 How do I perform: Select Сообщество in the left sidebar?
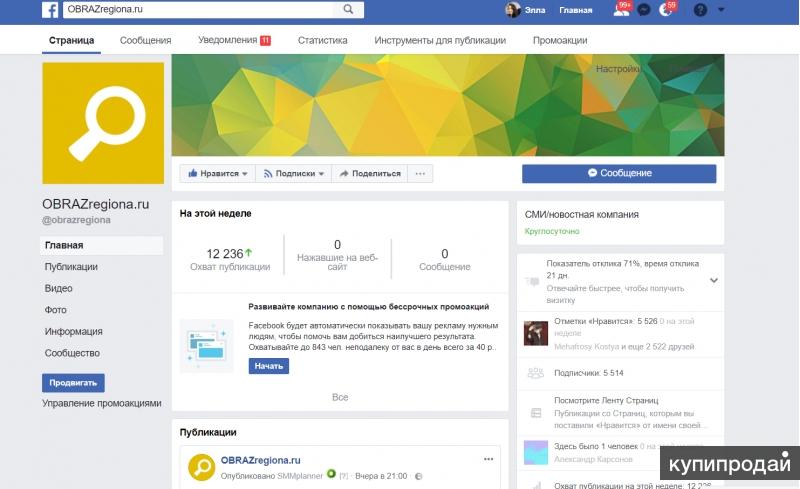pos(72,353)
